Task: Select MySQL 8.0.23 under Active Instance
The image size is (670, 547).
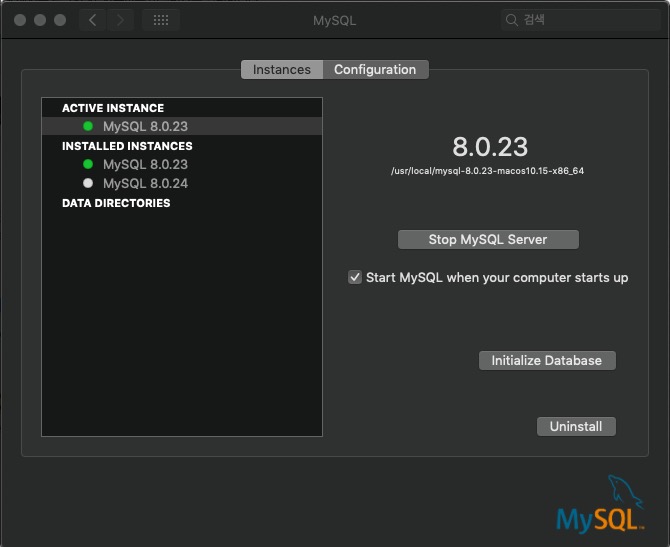Action: pyautogui.click(x=182, y=126)
